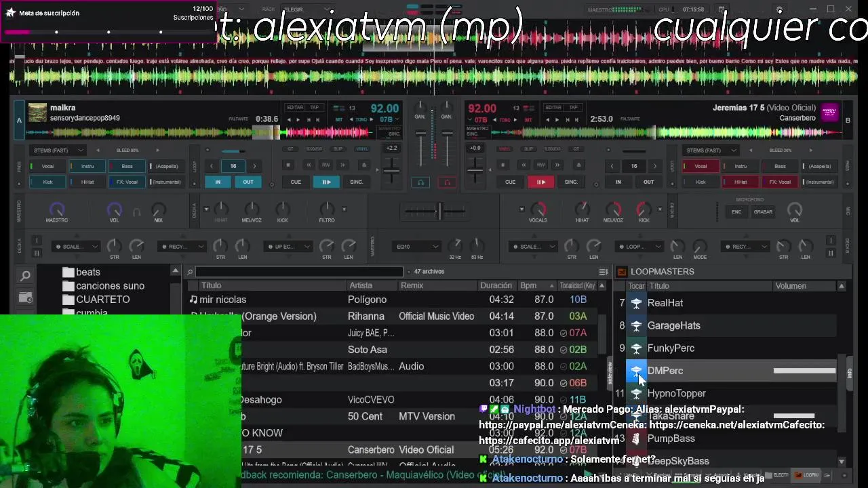Toggle the master headphone icon beside VOL
The width and height of the screenshot is (868, 488).
pyautogui.click(x=136, y=212)
